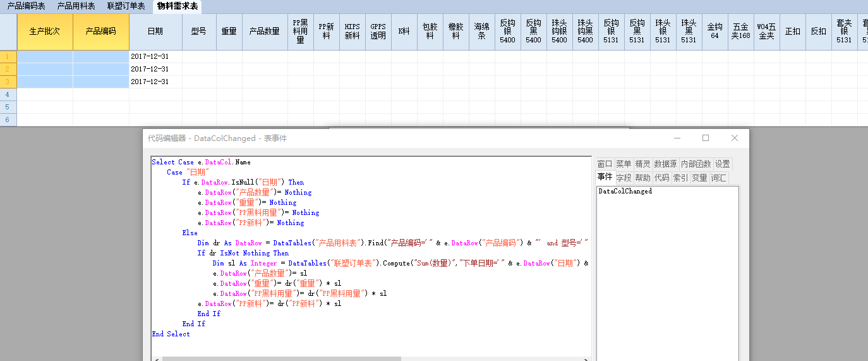This screenshot has width=868, height=361.
Task: Select the 反钩黑5400 column header
Action: coord(533,32)
